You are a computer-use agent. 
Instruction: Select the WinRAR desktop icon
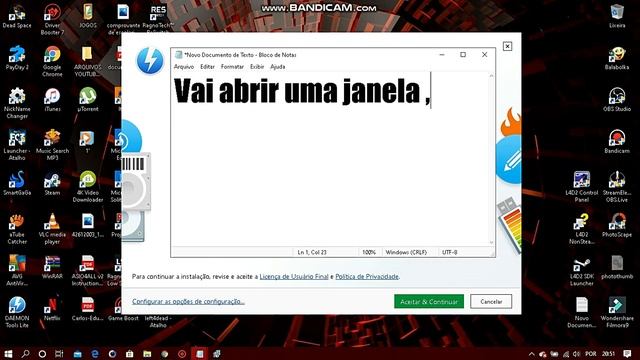pos(52,267)
